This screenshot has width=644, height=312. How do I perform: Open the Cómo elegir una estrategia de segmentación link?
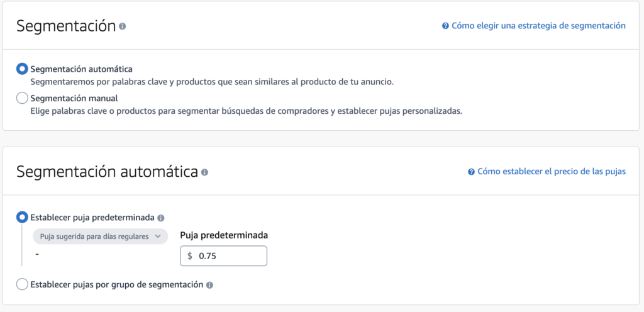point(538,26)
